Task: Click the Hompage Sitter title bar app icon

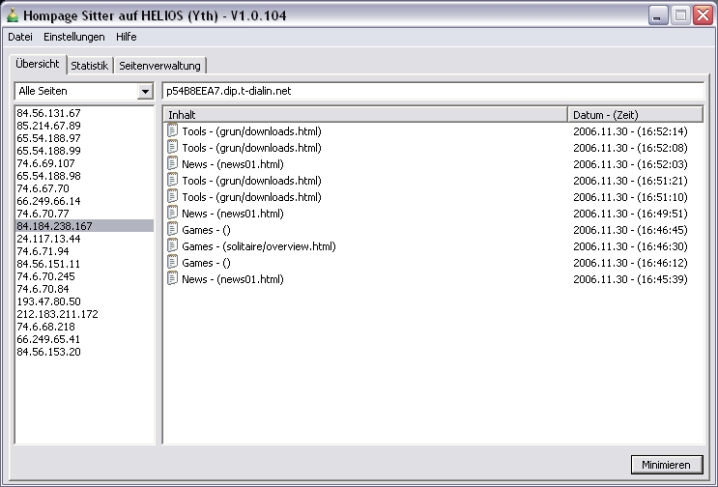Action: (x=12, y=14)
